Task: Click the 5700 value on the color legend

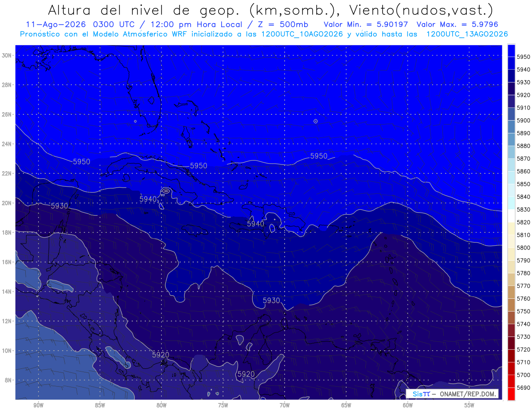Action: pyautogui.click(x=523, y=375)
